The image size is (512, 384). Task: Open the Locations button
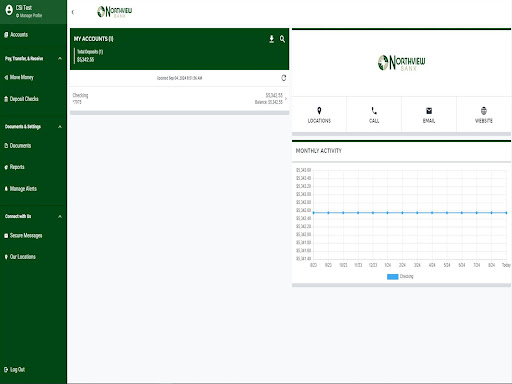pyautogui.click(x=319, y=115)
